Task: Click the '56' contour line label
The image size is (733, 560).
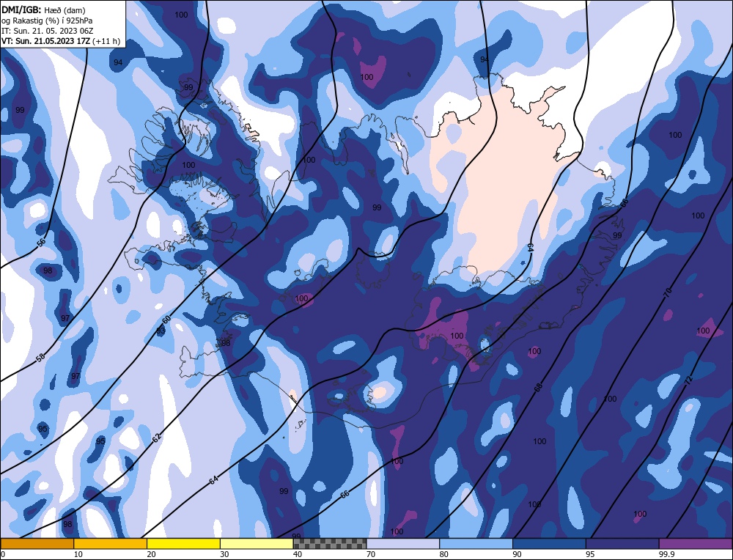Action: tap(41, 242)
